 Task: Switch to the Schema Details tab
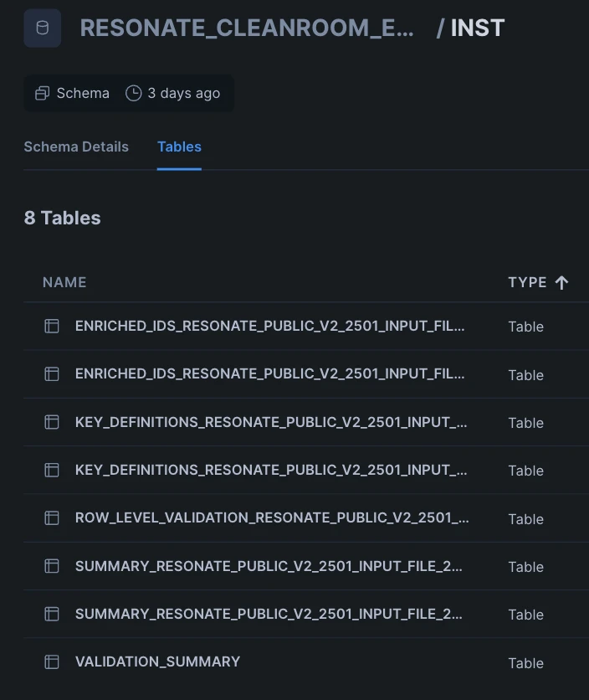[76, 147]
